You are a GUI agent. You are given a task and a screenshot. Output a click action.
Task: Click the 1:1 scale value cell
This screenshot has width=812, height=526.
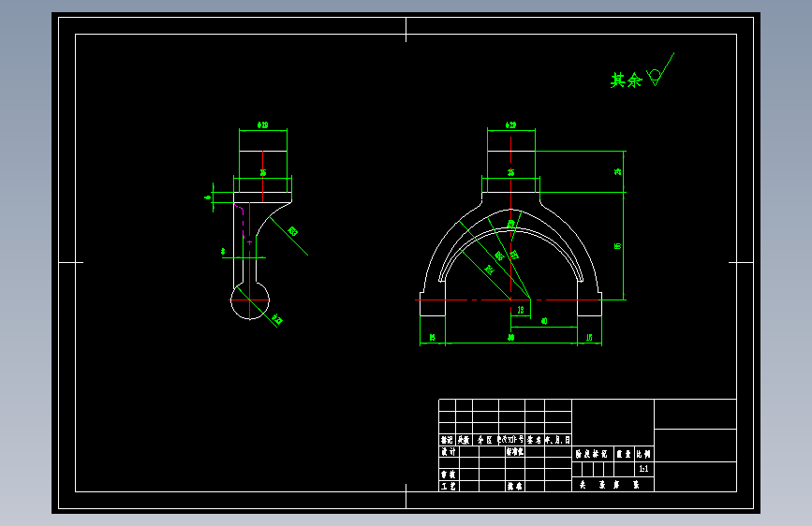(x=644, y=469)
